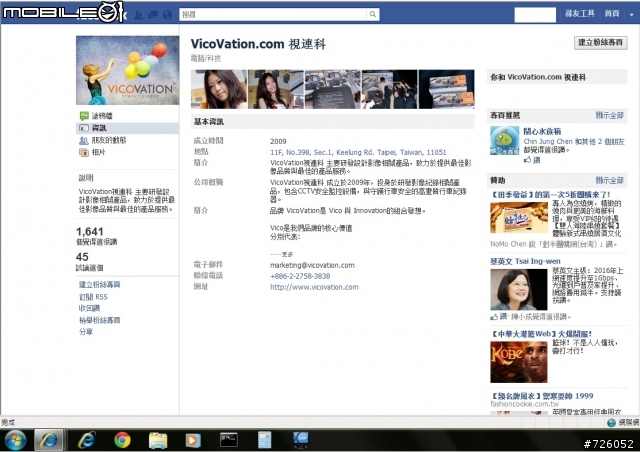Click the Tsai Ing-wen portrait image

(519, 289)
